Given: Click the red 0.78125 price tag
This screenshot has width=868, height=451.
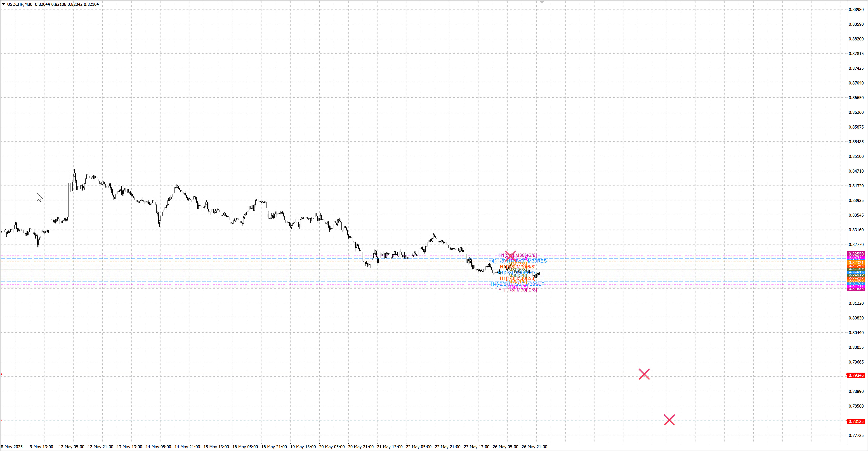Looking at the screenshot, I should pyautogui.click(x=856, y=421).
